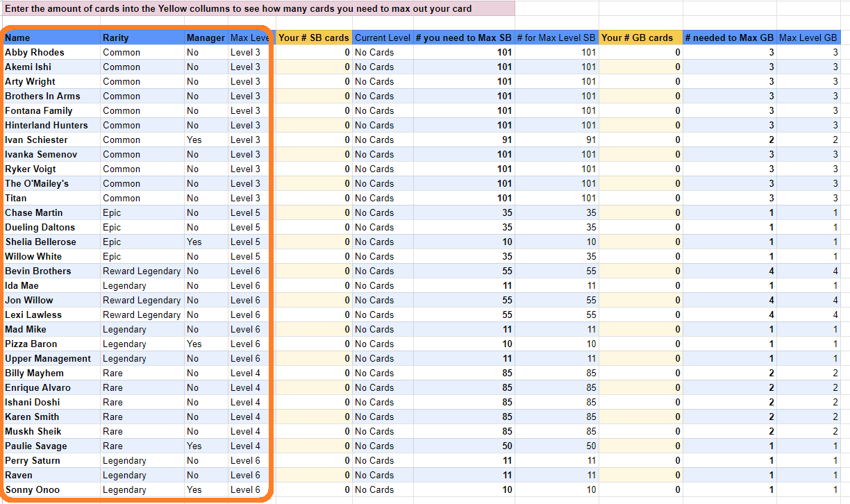Select the Sonny Onoo name cell
The image size is (850, 504).
[x=52, y=489]
